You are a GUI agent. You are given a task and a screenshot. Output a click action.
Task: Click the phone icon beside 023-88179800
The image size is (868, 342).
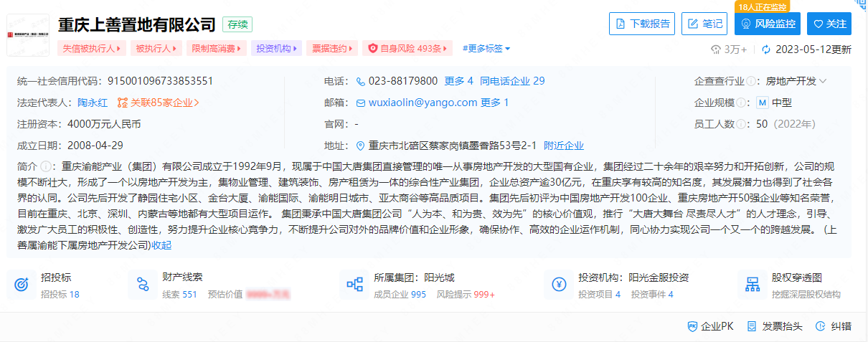tap(362, 81)
